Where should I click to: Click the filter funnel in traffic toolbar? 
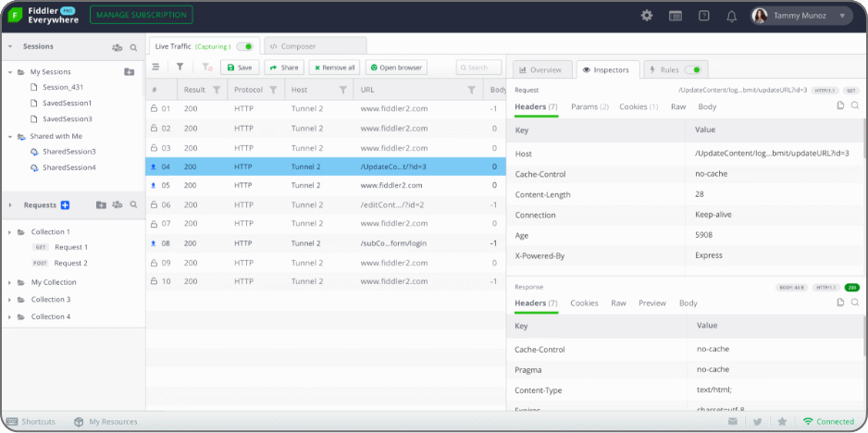[x=180, y=68]
